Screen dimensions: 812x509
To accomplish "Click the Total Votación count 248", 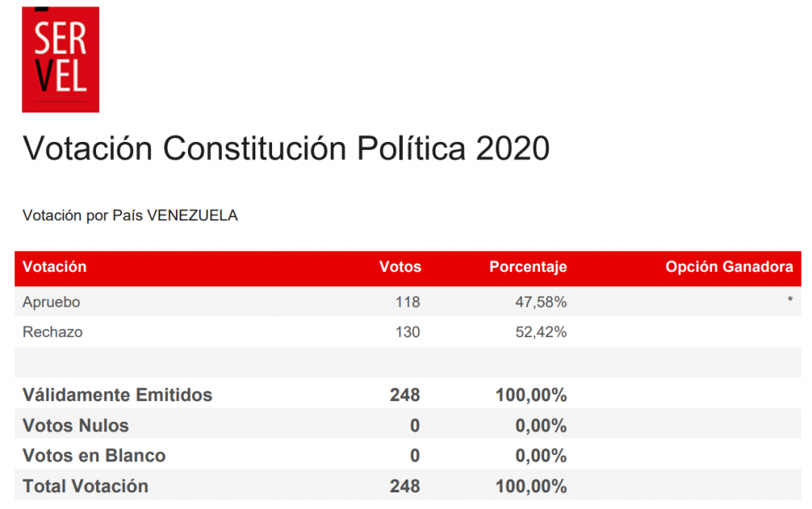I will tap(404, 486).
